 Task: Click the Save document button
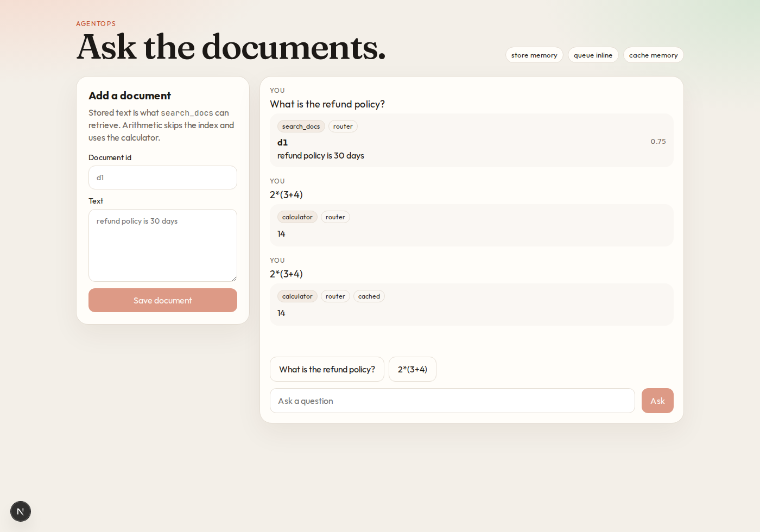point(163,300)
